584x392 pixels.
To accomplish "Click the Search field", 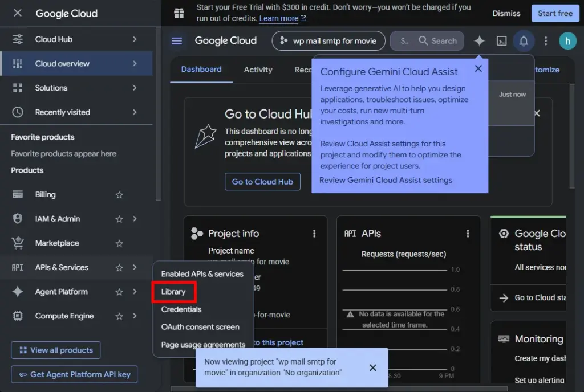I will coord(427,41).
